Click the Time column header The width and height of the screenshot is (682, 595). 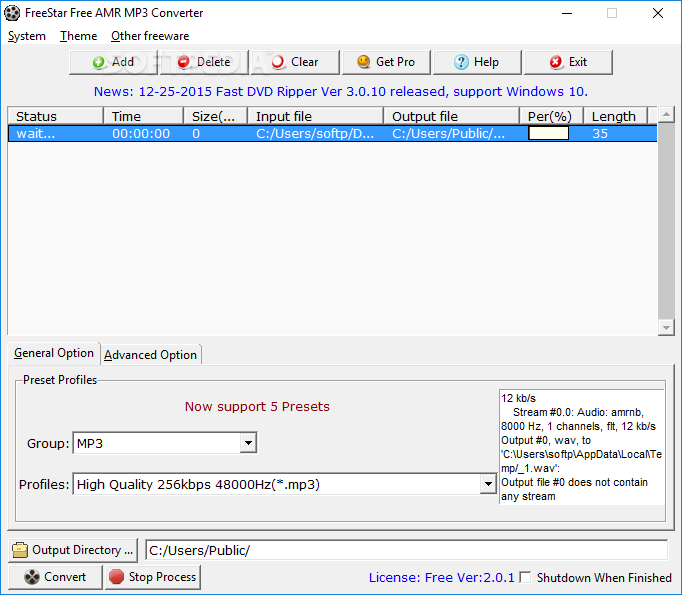tap(143, 116)
